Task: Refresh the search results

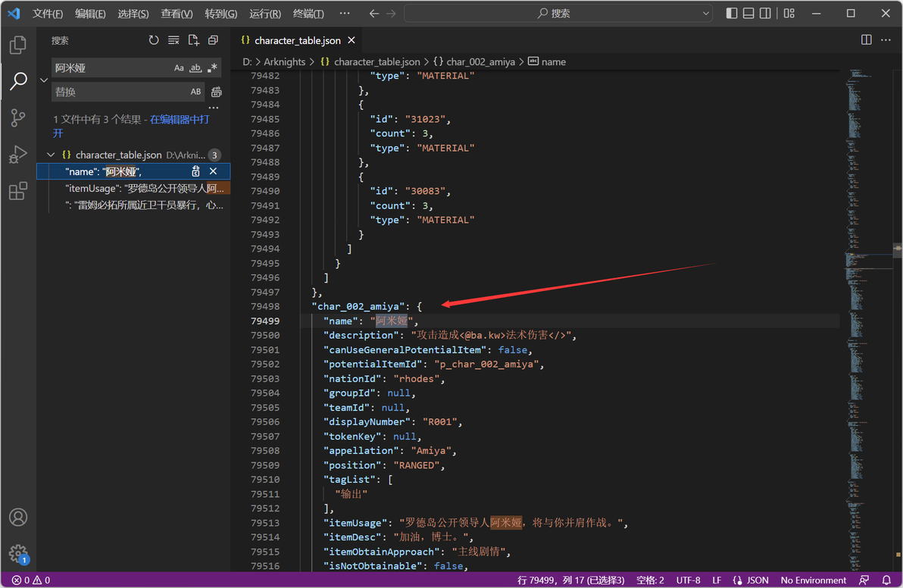Action: click(154, 40)
